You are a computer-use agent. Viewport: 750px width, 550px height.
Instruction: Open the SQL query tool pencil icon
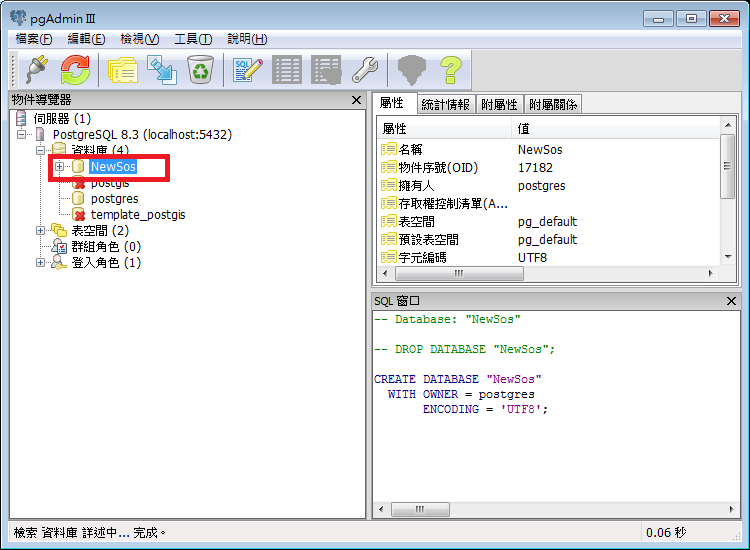[247, 70]
